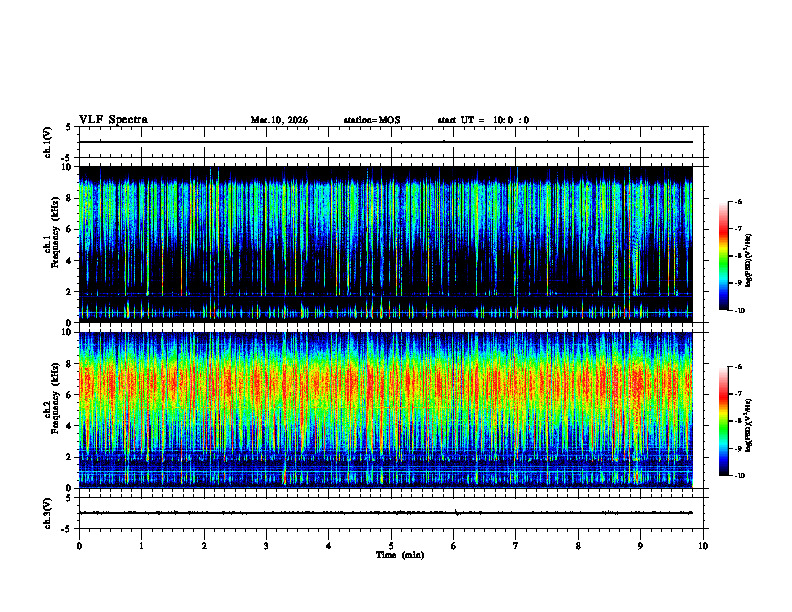Click the upper color bar "log(PSD)" label
Viewport: 792px width, 612px height.
pyautogui.click(x=749, y=261)
